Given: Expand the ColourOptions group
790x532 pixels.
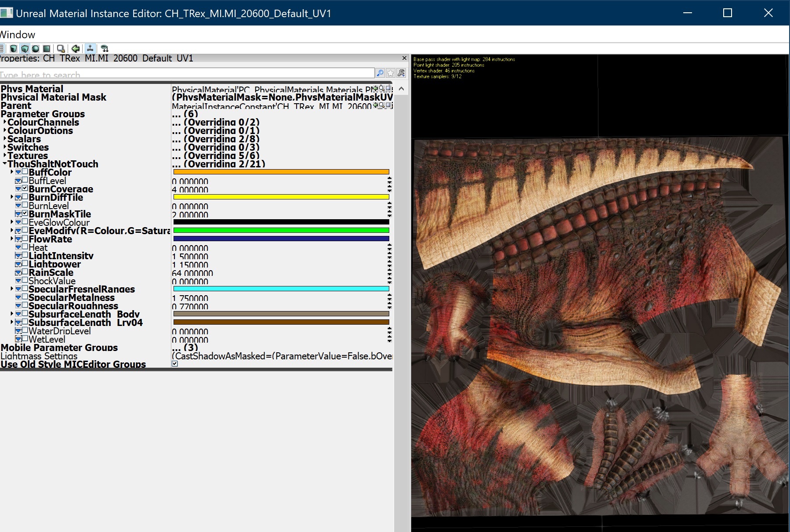Looking at the screenshot, I should click(x=5, y=130).
